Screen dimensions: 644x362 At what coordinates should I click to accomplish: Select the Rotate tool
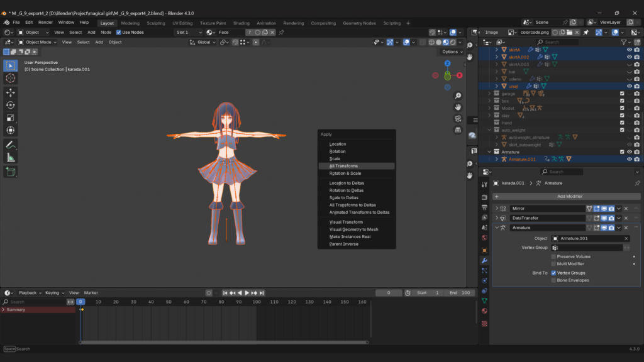pos(11,105)
